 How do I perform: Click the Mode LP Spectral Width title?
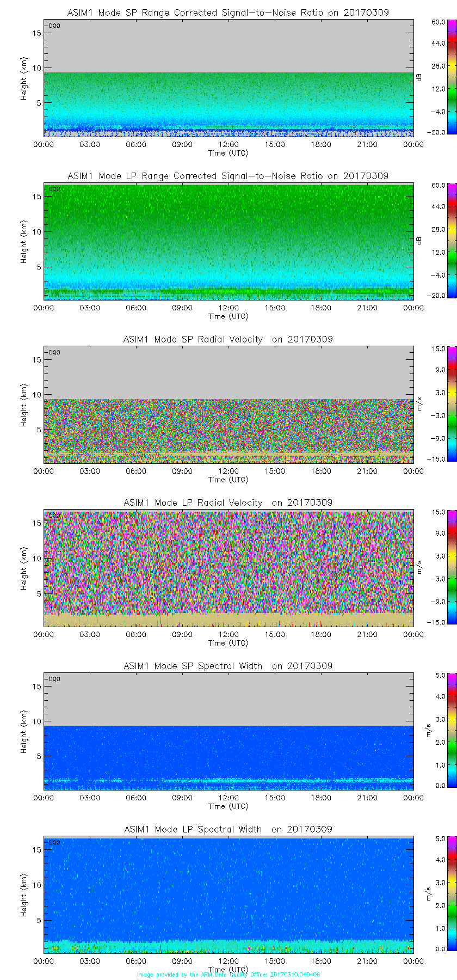click(228, 829)
